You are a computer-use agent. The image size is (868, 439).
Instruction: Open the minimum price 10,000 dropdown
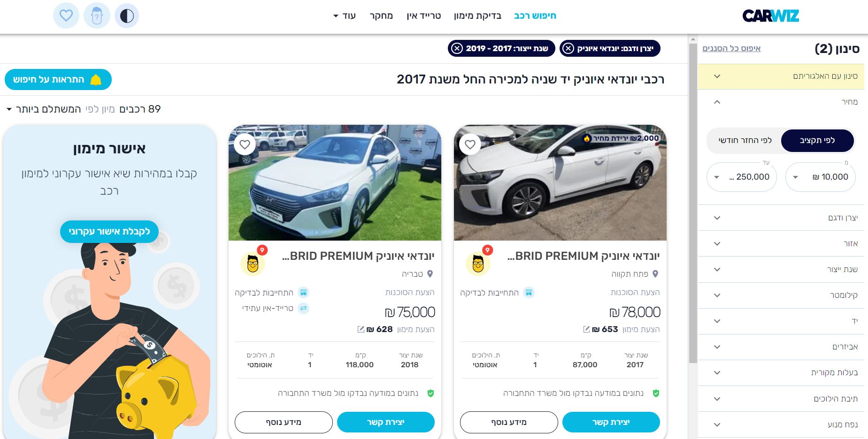point(821,177)
